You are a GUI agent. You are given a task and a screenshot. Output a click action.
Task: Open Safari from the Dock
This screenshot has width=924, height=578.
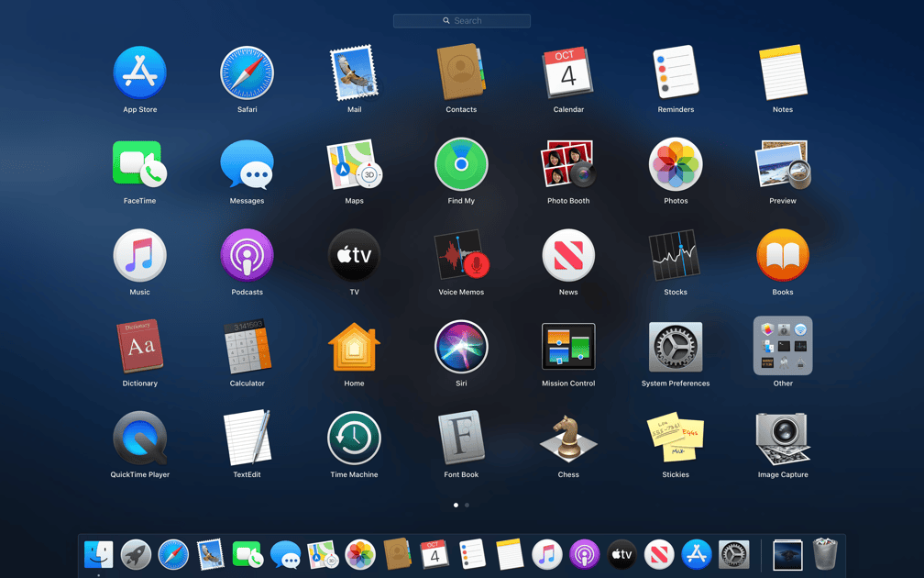pos(173,555)
